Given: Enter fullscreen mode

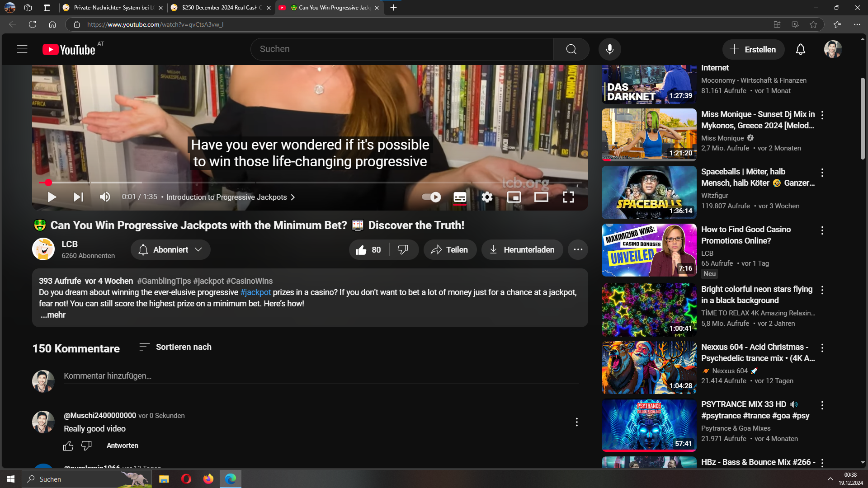Looking at the screenshot, I should click(x=568, y=197).
